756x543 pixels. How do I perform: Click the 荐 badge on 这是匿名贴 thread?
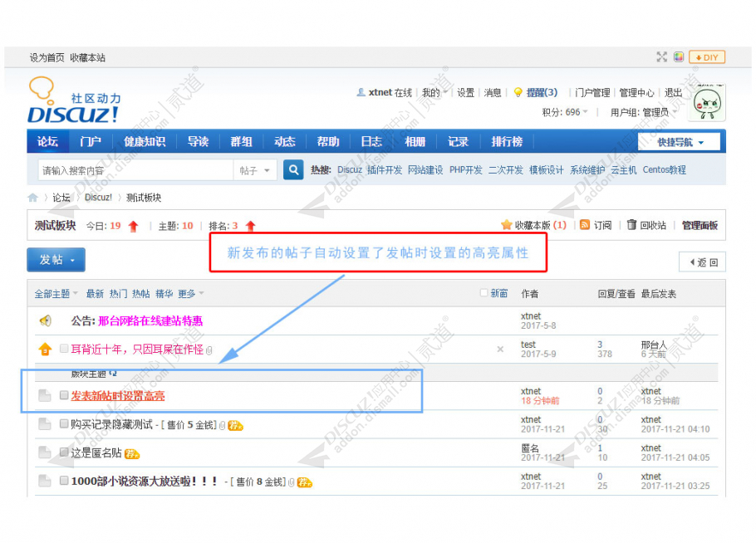pos(132,454)
